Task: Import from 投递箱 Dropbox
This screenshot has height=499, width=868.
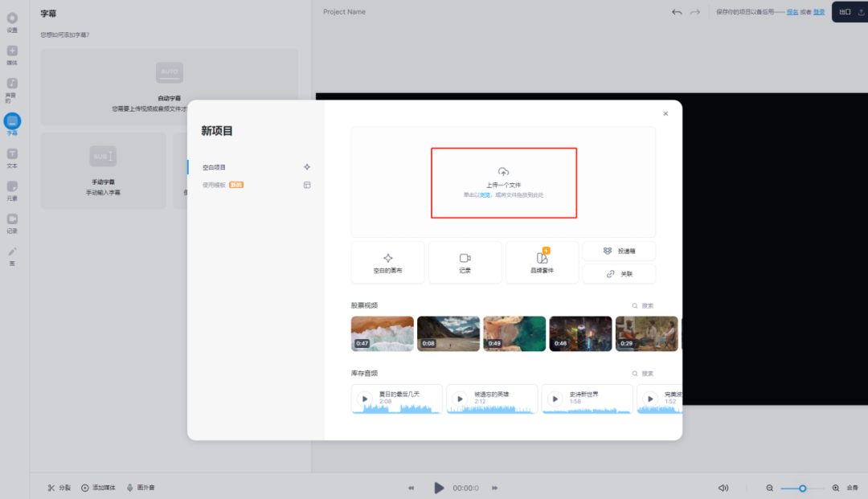Action: 619,251
